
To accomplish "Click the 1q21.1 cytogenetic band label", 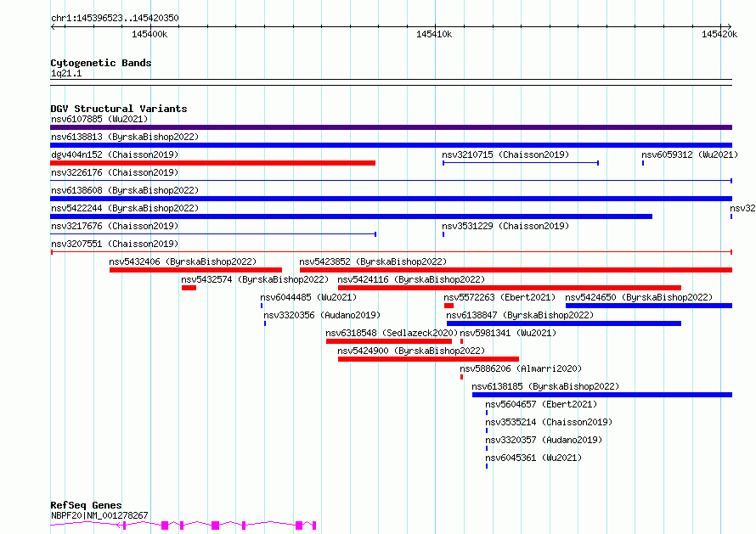I will [x=66, y=73].
